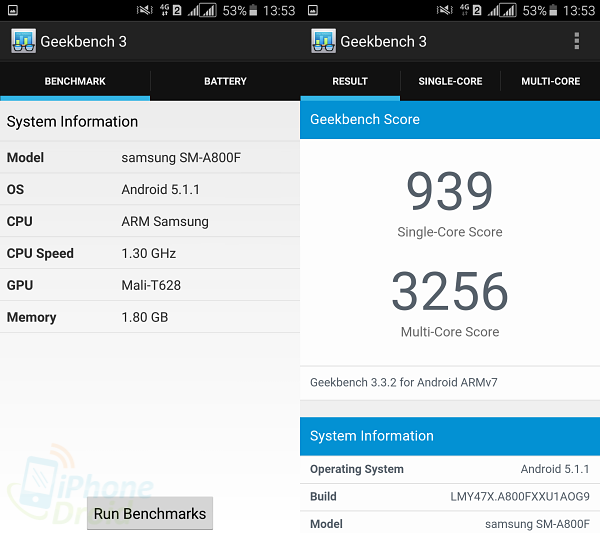Tap the SIM 2 indicator in left status bar
This screenshot has height=533, width=600.
click(x=177, y=10)
